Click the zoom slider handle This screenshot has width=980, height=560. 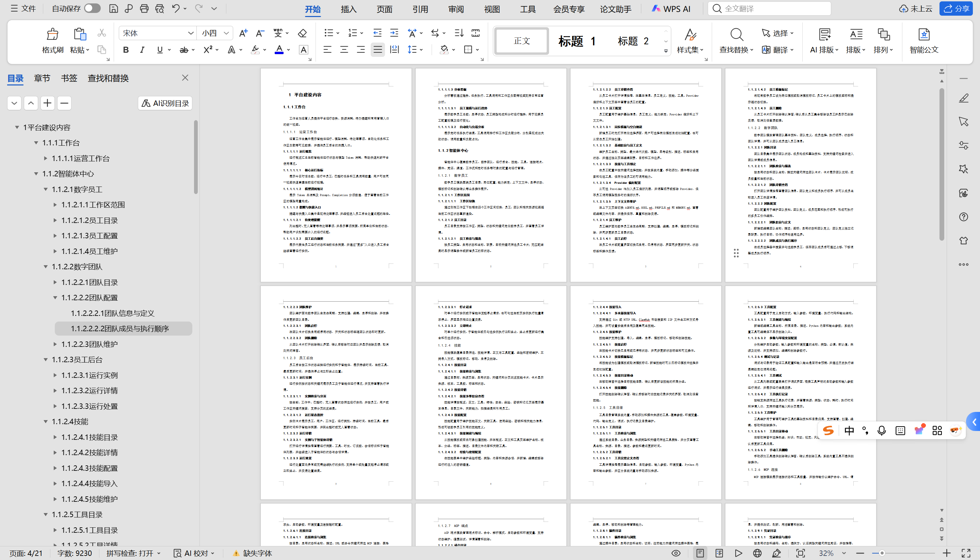[882, 553]
